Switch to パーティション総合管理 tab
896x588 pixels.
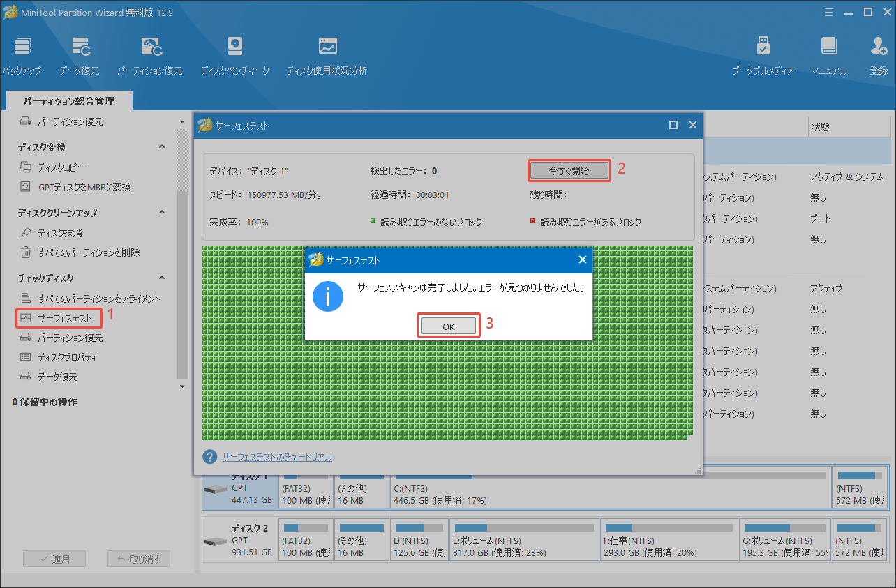(x=68, y=101)
